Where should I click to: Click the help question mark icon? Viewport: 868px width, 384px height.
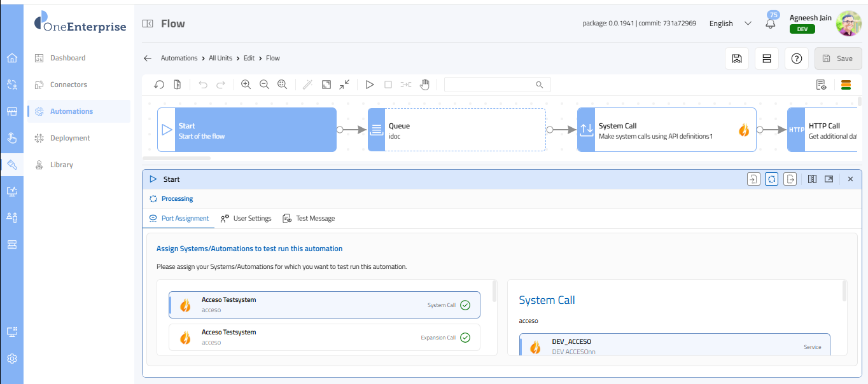[796, 58]
